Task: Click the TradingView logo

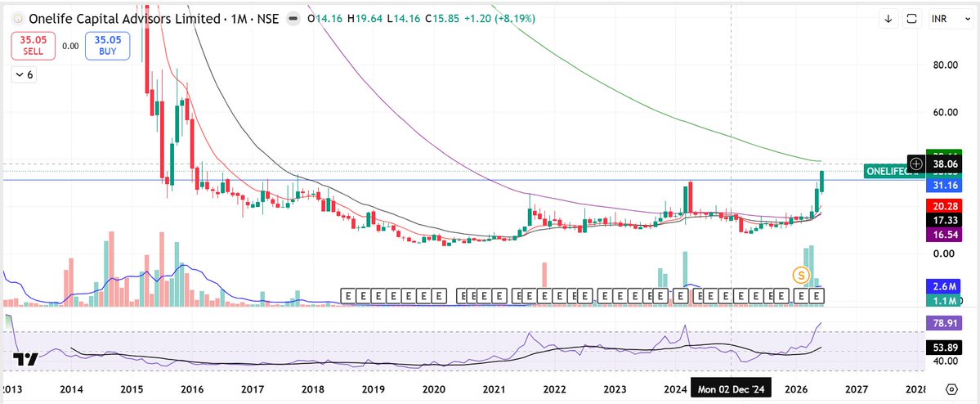Action: tap(25, 359)
